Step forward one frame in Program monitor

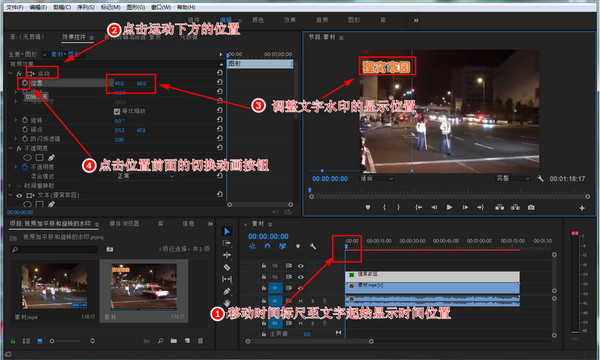(465, 207)
